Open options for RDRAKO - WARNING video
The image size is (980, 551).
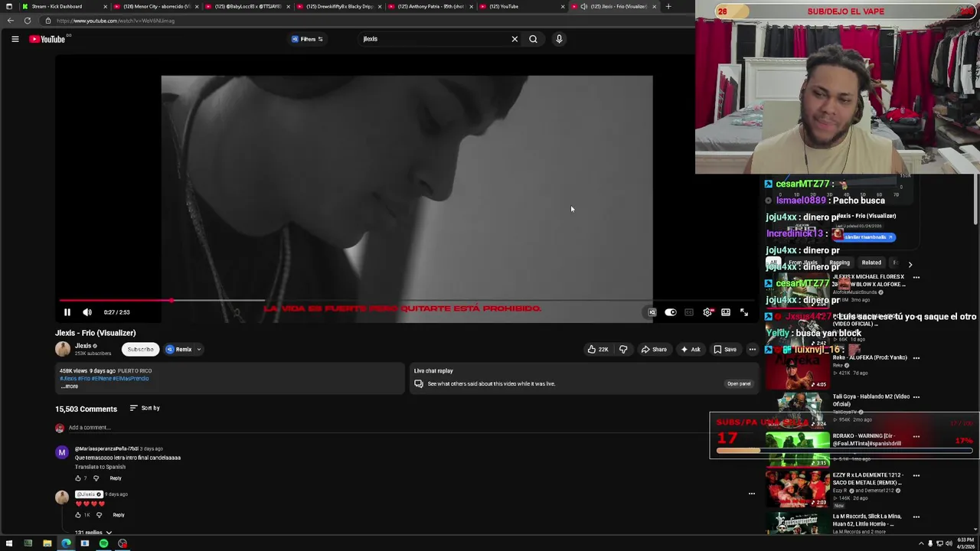click(x=916, y=436)
